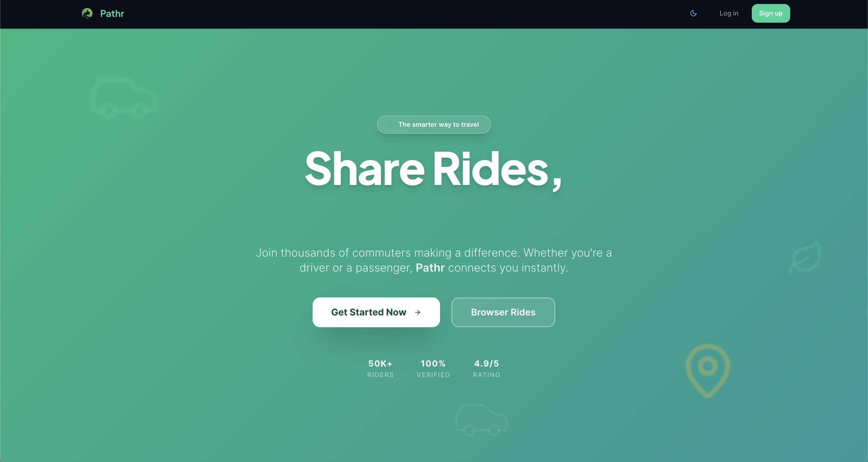This screenshot has height=462, width=868.
Task: Click the 100% Verified statistic
Action: pos(433,369)
